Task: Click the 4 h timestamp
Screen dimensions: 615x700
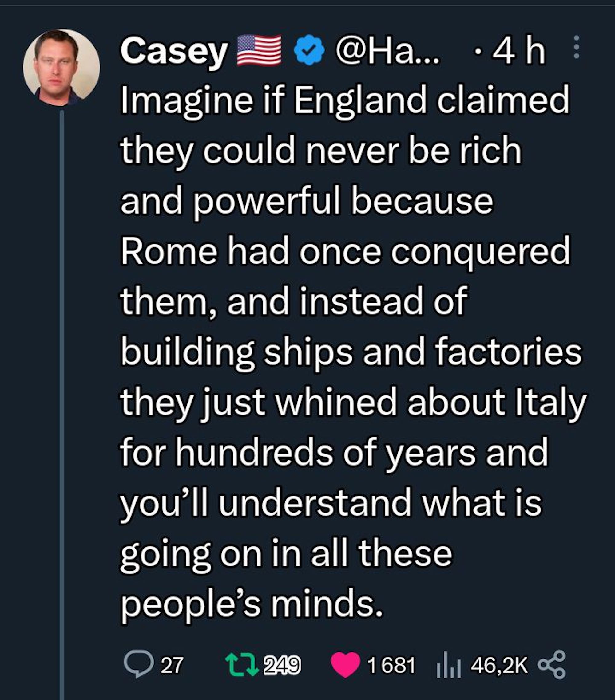Action: click(x=518, y=51)
